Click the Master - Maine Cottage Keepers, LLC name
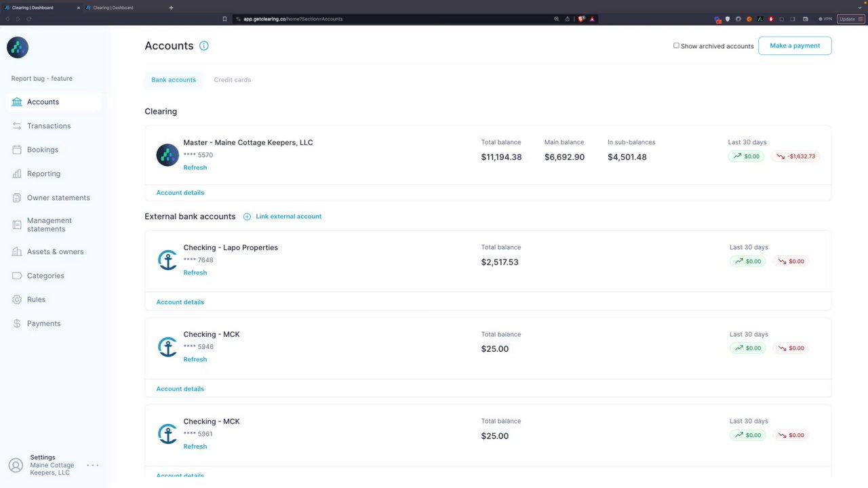 coord(248,142)
